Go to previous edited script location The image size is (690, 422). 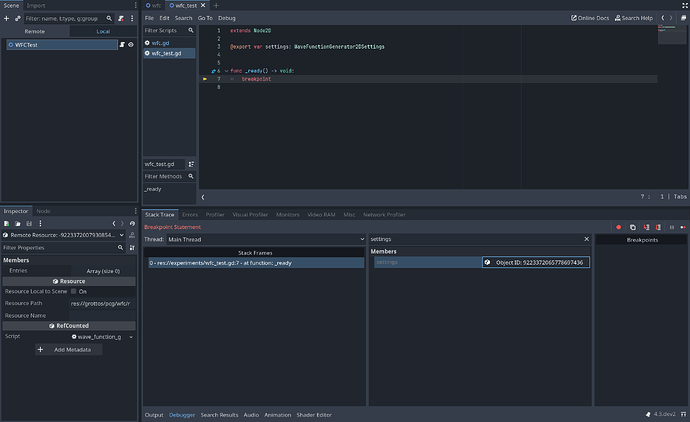663,18
